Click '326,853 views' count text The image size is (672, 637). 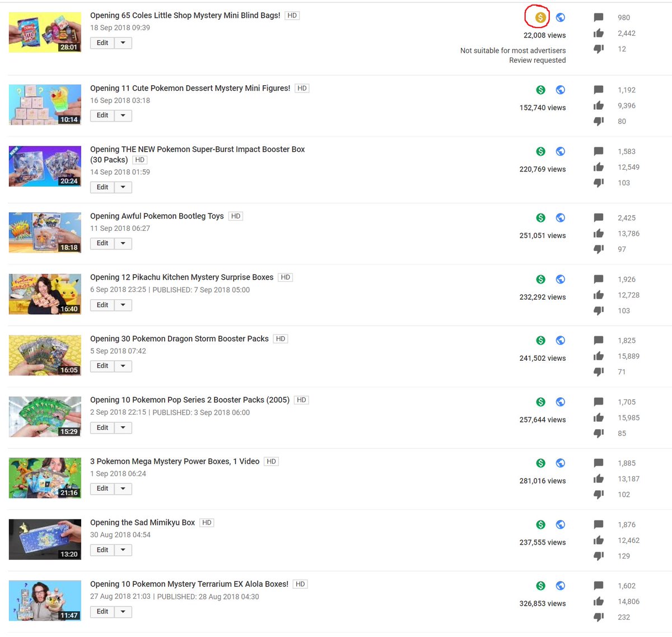tap(543, 604)
